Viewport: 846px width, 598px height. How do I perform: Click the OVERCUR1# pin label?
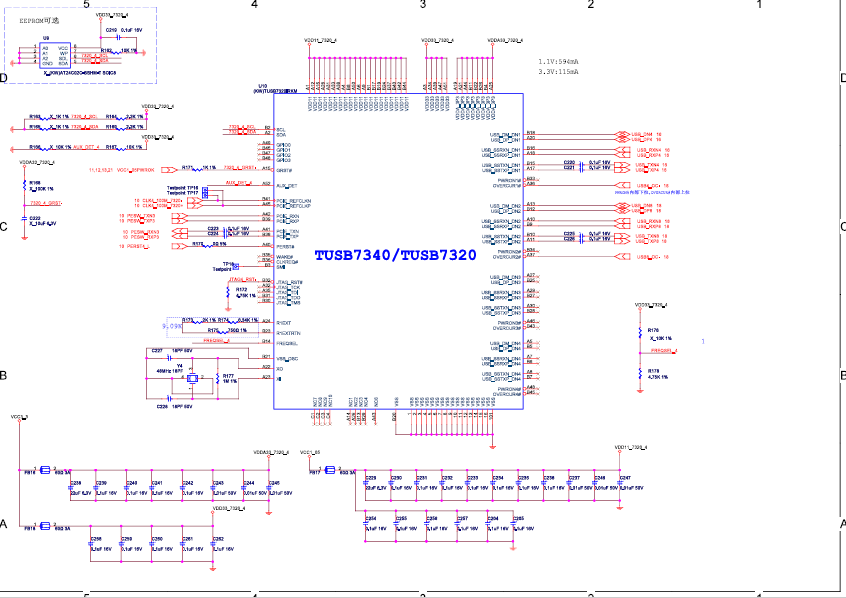click(507, 186)
